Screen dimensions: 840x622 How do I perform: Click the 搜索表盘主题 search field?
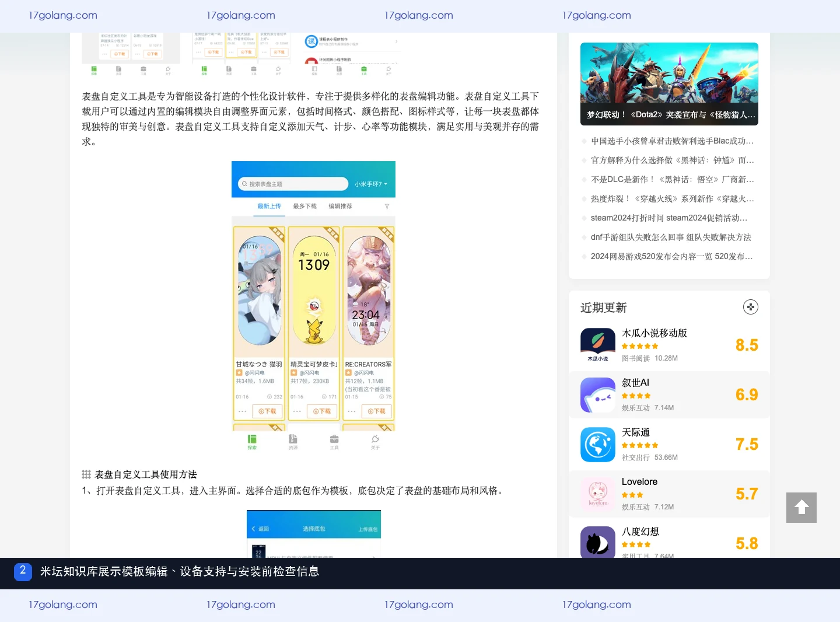point(293,184)
